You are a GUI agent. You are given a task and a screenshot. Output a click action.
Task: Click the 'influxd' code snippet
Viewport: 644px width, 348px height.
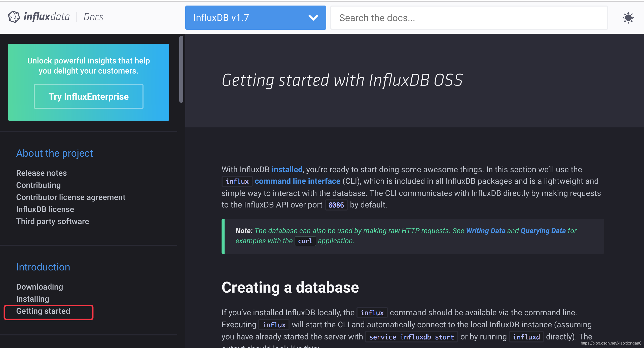[x=526, y=337]
